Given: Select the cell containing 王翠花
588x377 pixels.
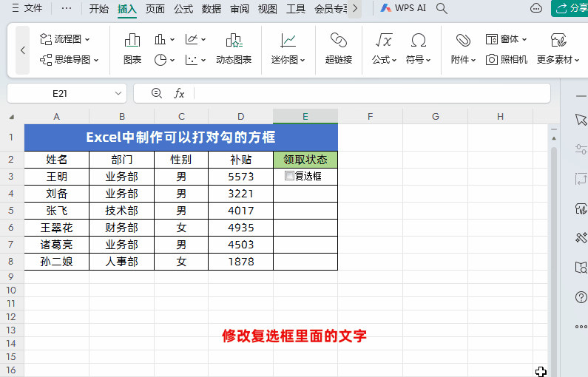Looking at the screenshot, I should pos(57,228).
